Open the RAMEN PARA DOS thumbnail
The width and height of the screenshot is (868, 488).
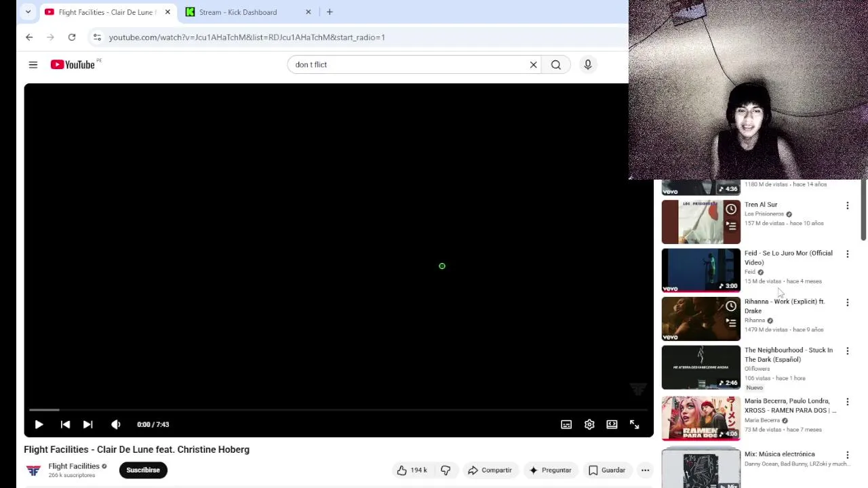click(x=701, y=418)
